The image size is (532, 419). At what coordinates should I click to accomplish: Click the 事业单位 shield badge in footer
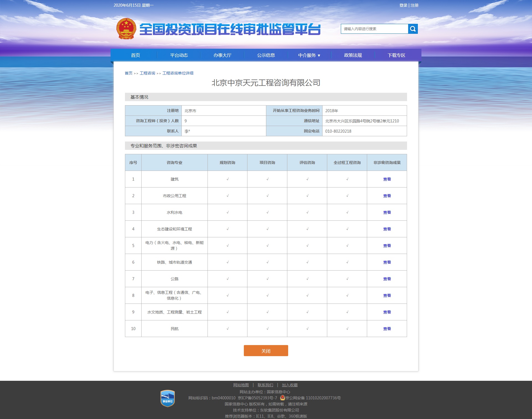coord(167,398)
